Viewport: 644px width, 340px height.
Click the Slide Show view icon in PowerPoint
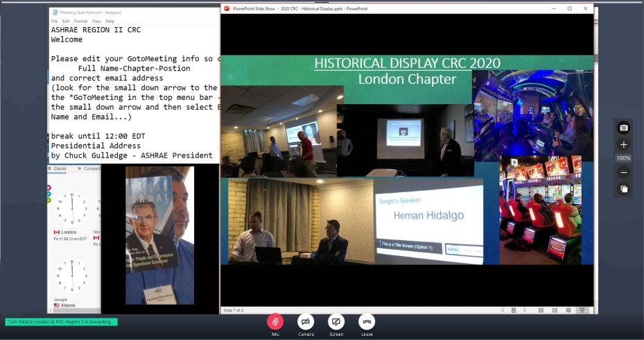coord(582,310)
